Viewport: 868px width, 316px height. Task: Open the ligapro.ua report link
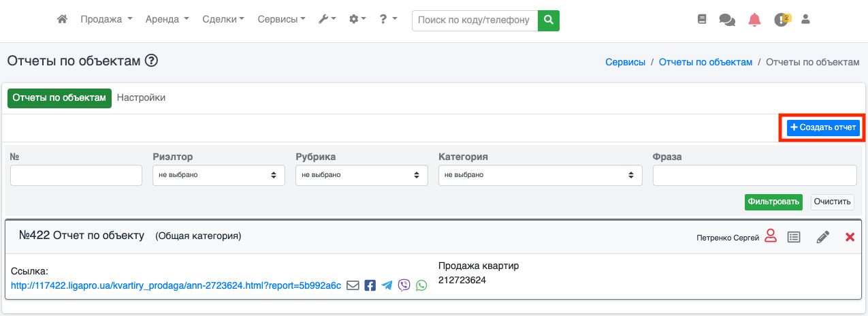coord(176,285)
